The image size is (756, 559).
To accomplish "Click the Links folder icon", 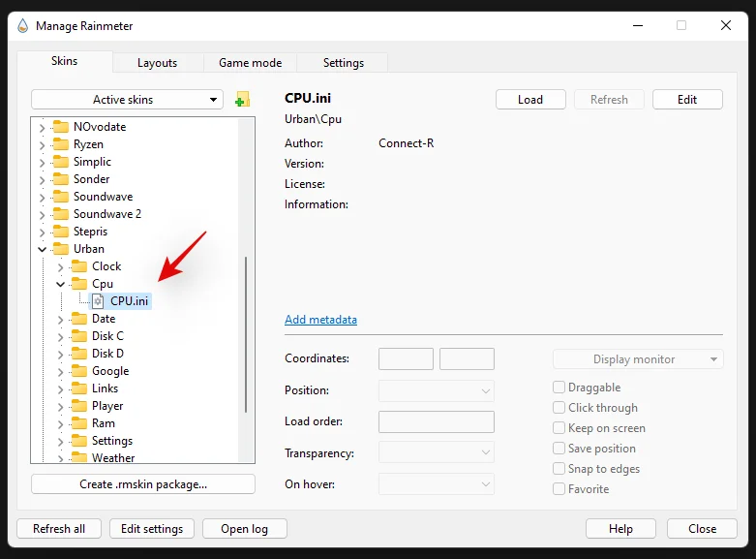I will pos(79,388).
